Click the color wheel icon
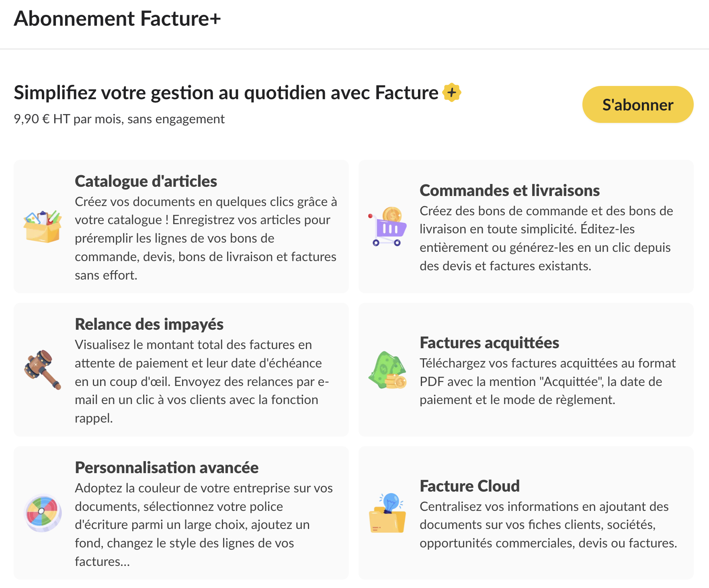This screenshot has width=709, height=588. click(x=43, y=513)
